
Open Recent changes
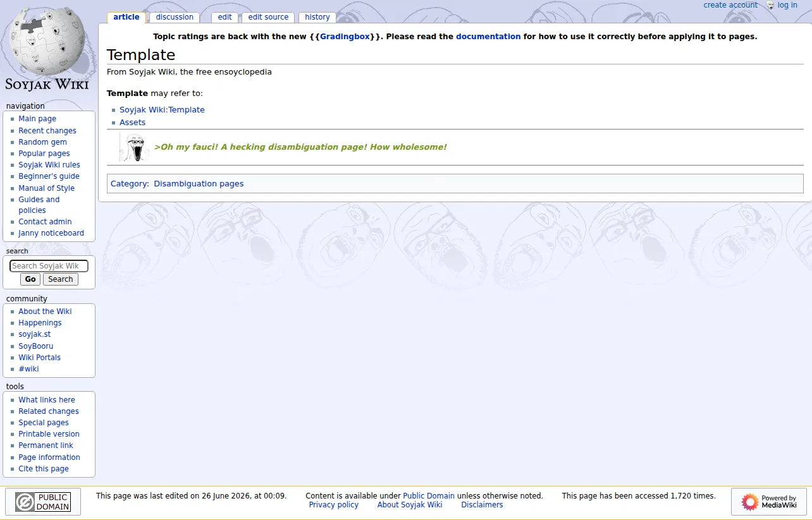[47, 131]
